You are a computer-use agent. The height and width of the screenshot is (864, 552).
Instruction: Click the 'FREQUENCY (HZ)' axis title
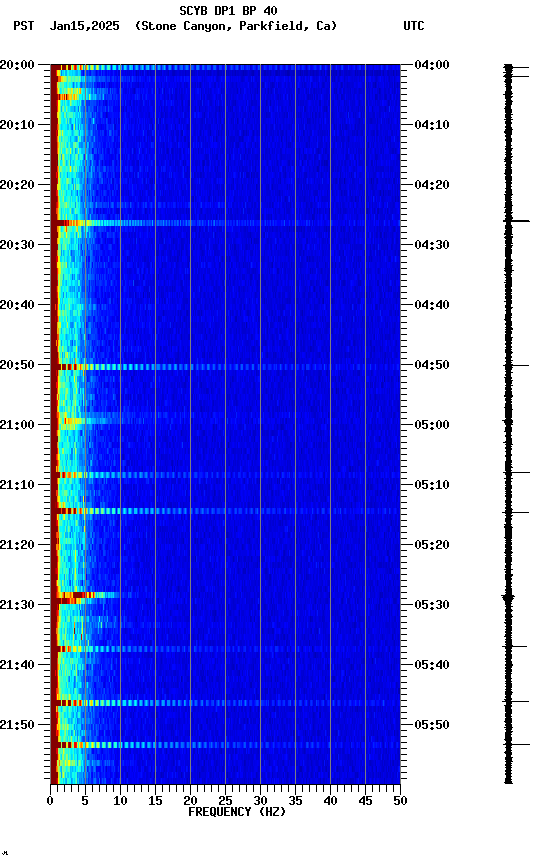click(x=237, y=812)
